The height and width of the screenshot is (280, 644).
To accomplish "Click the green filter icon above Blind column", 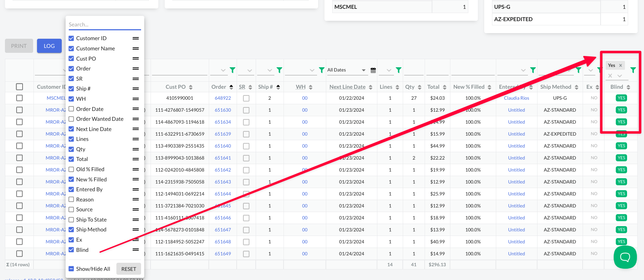I will point(633,70).
